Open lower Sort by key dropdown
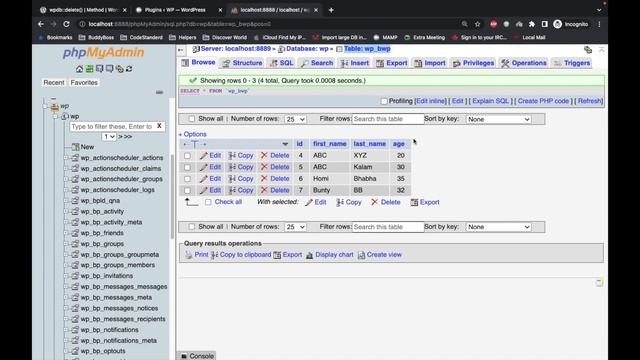 (x=498, y=227)
